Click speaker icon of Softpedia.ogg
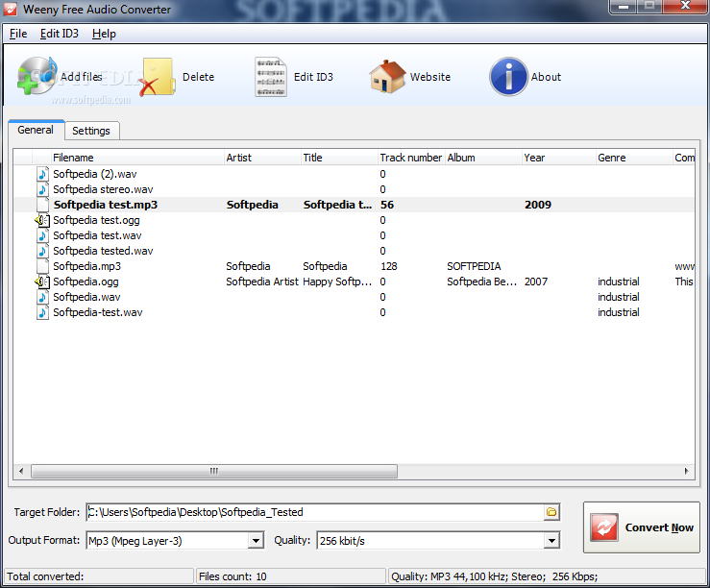The height and width of the screenshot is (588, 710). point(42,282)
